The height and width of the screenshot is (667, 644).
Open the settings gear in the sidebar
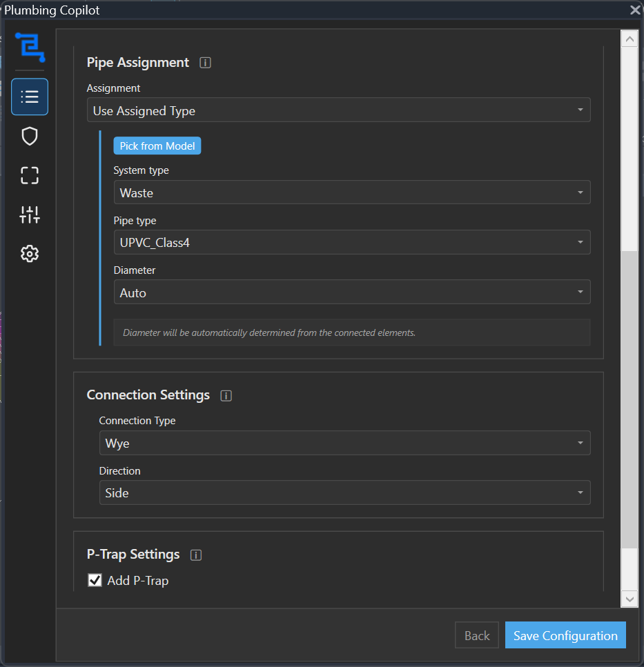pyautogui.click(x=29, y=253)
